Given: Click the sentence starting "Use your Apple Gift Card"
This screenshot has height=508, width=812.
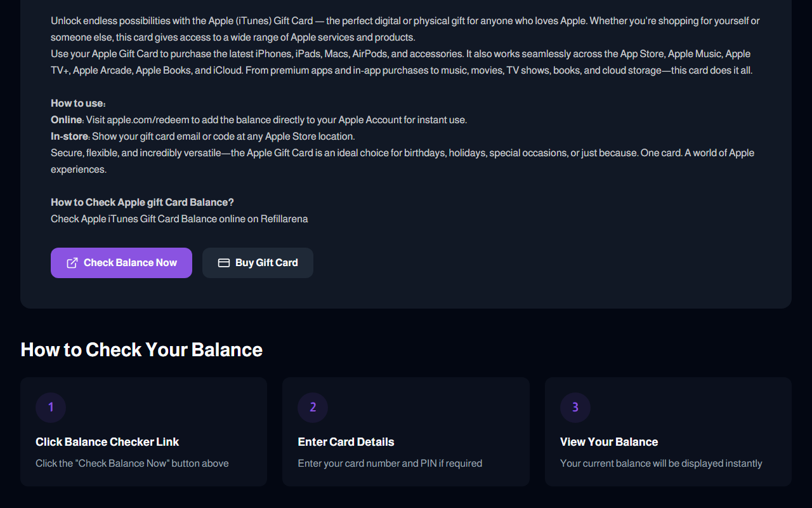Looking at the screenshot, I should coord(402,62).
